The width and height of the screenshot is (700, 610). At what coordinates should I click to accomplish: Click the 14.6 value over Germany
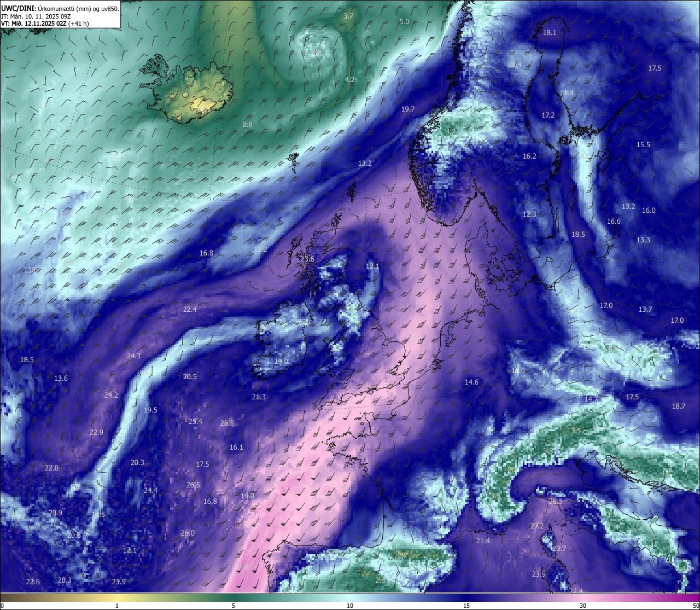(x=471, y=382)
